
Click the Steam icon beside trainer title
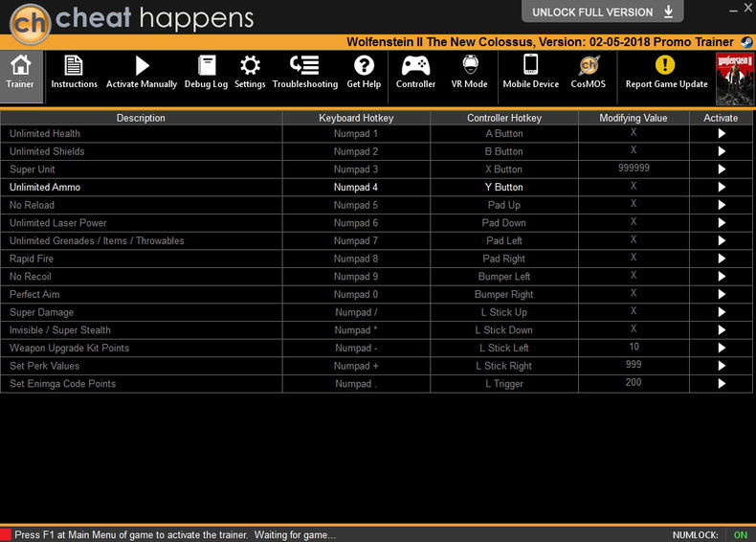746,42
